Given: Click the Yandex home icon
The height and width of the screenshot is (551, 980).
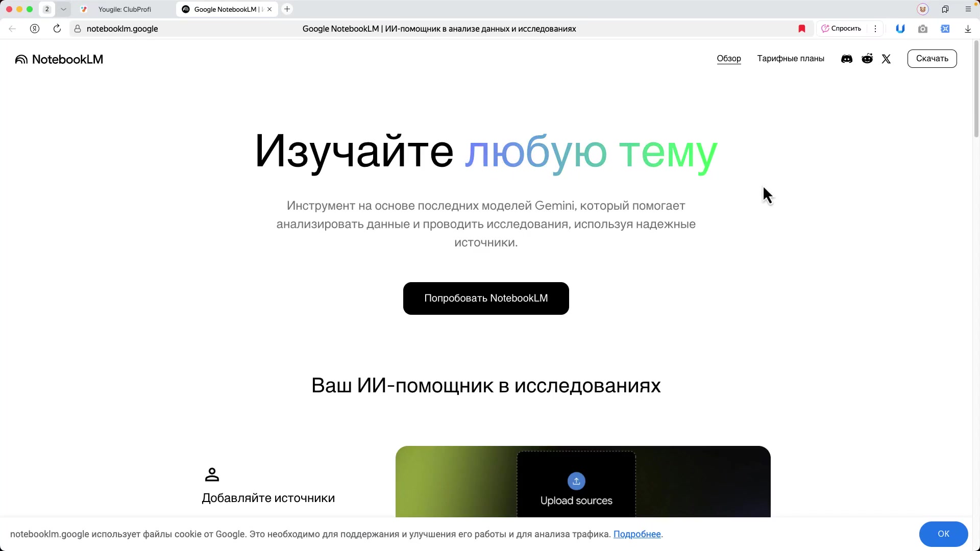Looking at the screenshot, I should click(x=35, y=29).
